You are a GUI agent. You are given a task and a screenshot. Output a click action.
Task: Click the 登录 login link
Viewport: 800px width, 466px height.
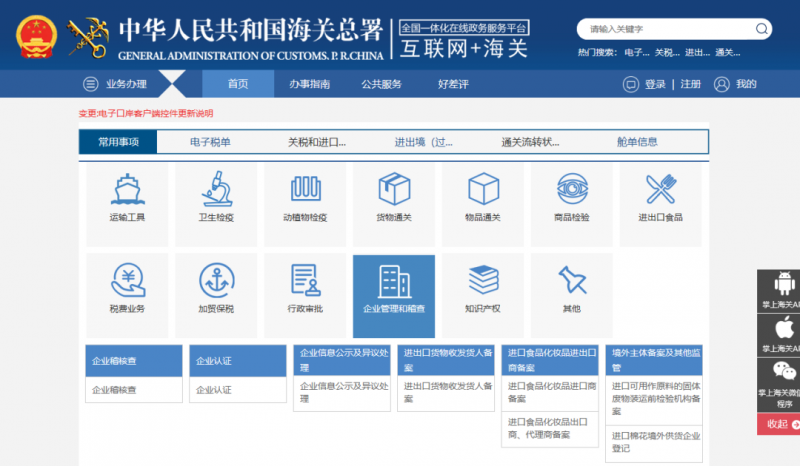655,84
